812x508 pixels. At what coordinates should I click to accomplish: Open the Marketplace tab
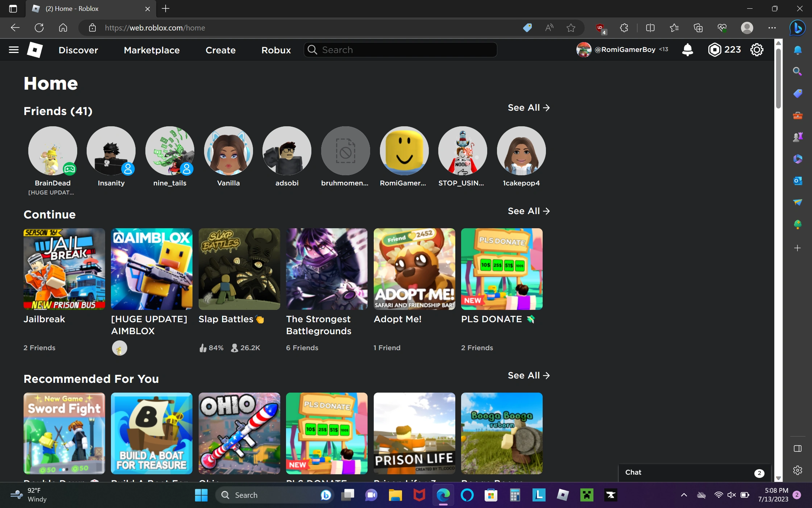[x=152, y=50]
